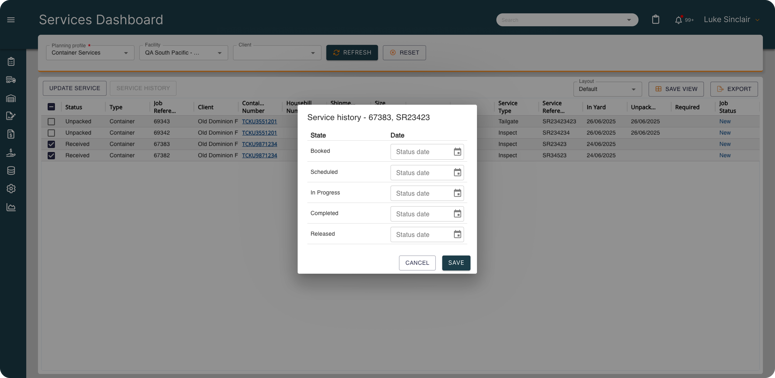The width and height of the screenshot is (775, 378).
Task: Open first sidebar clipboard icon
Action: (x=11, y=62)
